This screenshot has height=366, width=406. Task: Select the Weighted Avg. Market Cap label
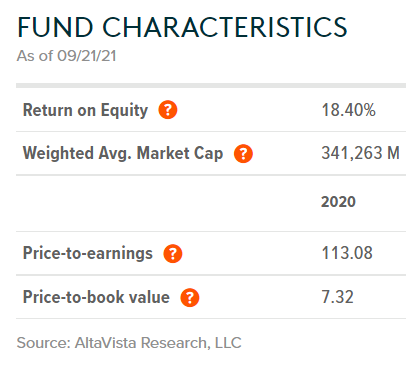[123, 153]
